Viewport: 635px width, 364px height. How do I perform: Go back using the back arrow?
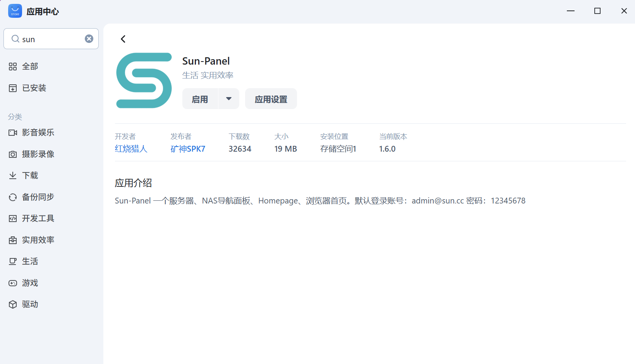123,39
